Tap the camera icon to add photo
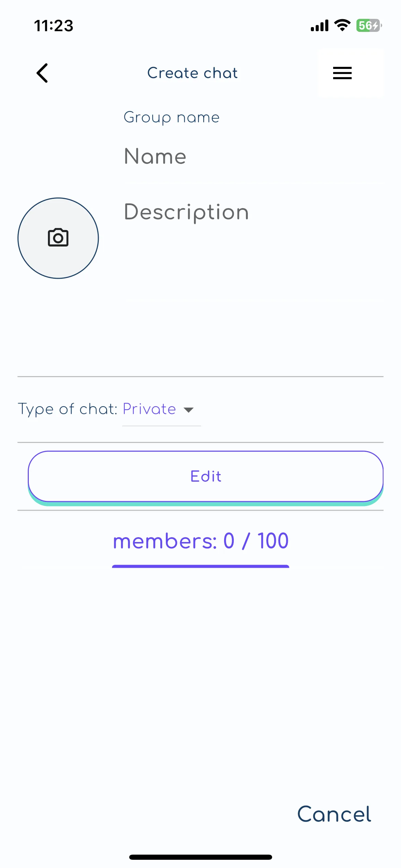Viewport: 401px width, 868px height. coord(58,237)
